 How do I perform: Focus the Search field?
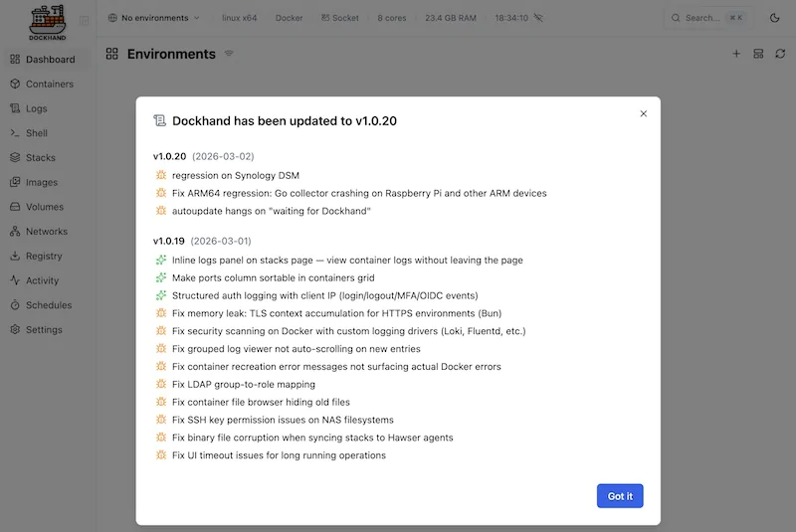pos(708,18)
